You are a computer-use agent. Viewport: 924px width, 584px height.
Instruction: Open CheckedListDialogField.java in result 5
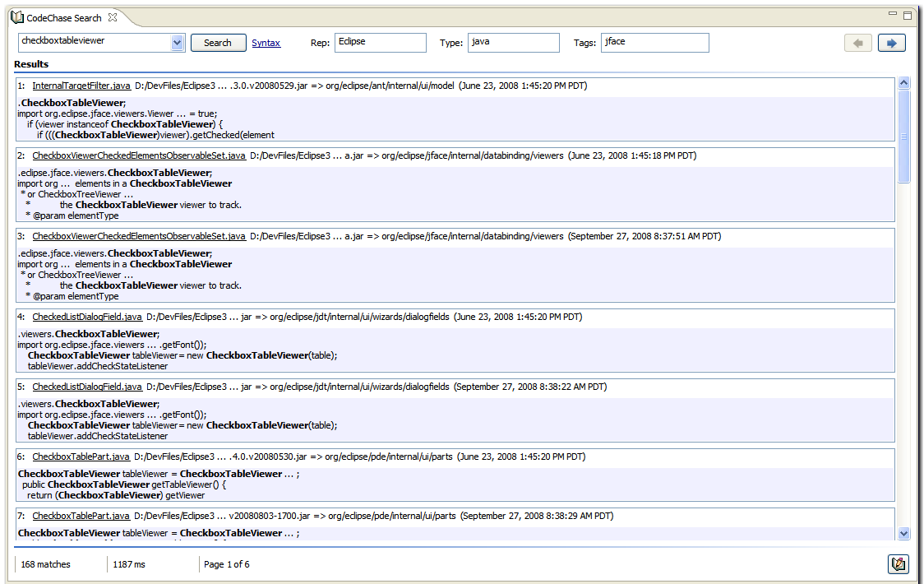click(87, 387)
